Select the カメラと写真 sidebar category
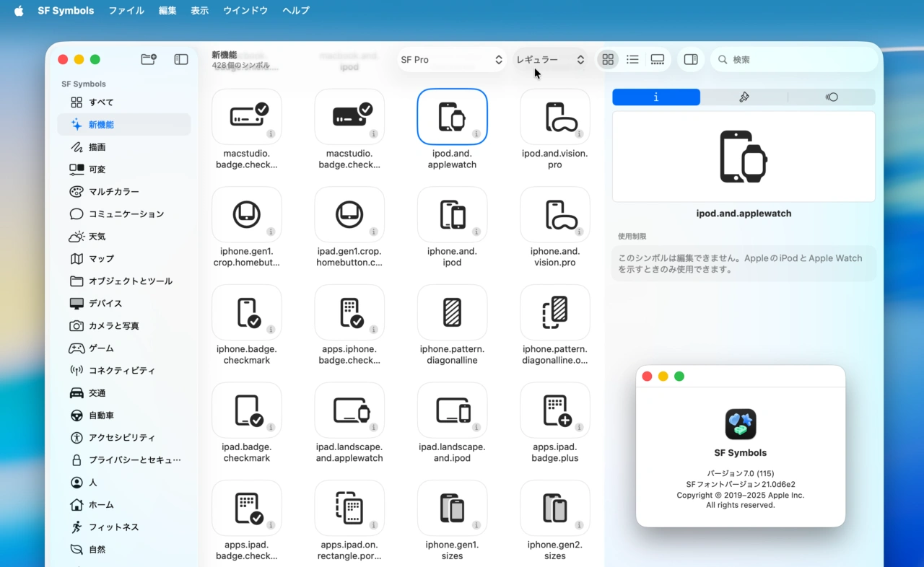This screenshot has height=567, width=924. tap(113, 326)
